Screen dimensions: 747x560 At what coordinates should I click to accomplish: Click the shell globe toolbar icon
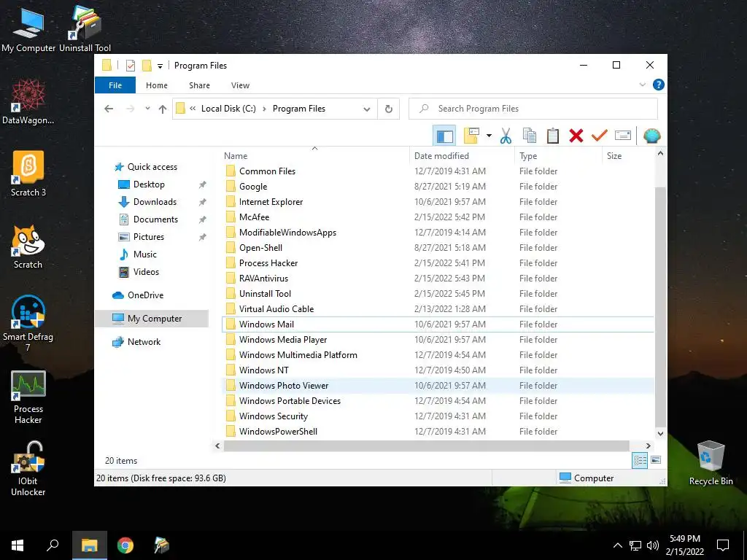(651, 136)
